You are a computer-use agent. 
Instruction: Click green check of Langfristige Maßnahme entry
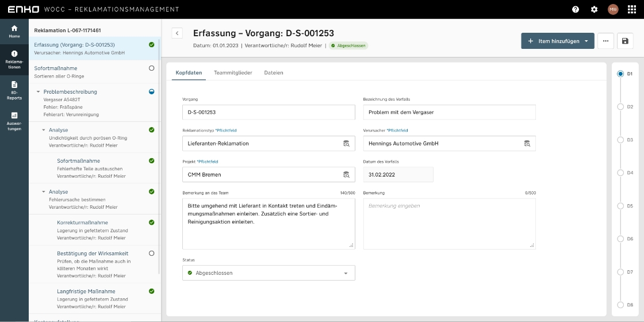point(152,291)
